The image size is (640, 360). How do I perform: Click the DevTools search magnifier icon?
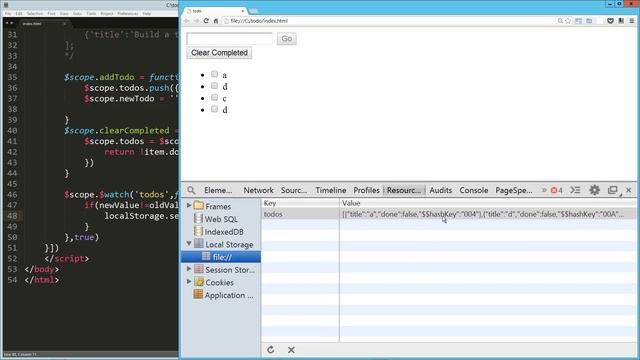click(x=191, y=190)
